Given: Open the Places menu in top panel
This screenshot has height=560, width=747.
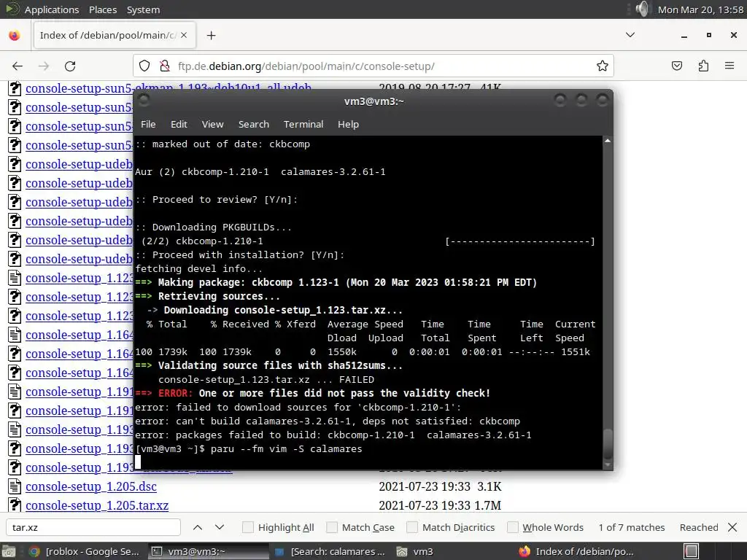Looking at the screenshot, I should pos(103,9).
